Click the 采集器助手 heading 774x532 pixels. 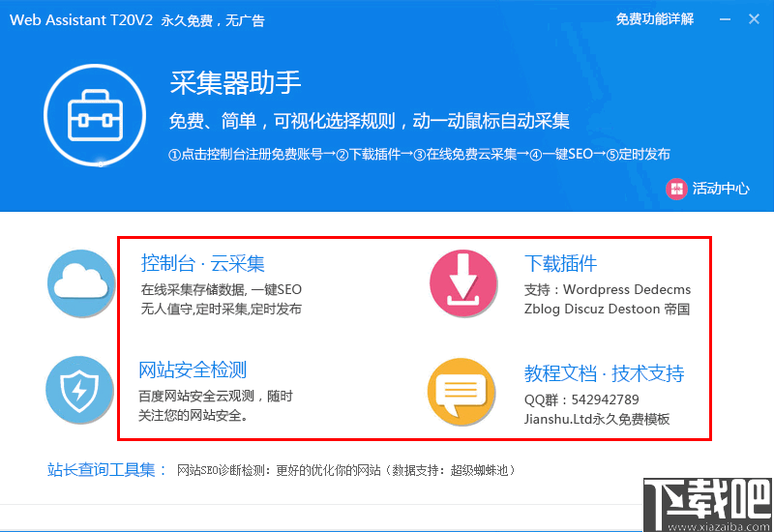(x=235, y=82)
